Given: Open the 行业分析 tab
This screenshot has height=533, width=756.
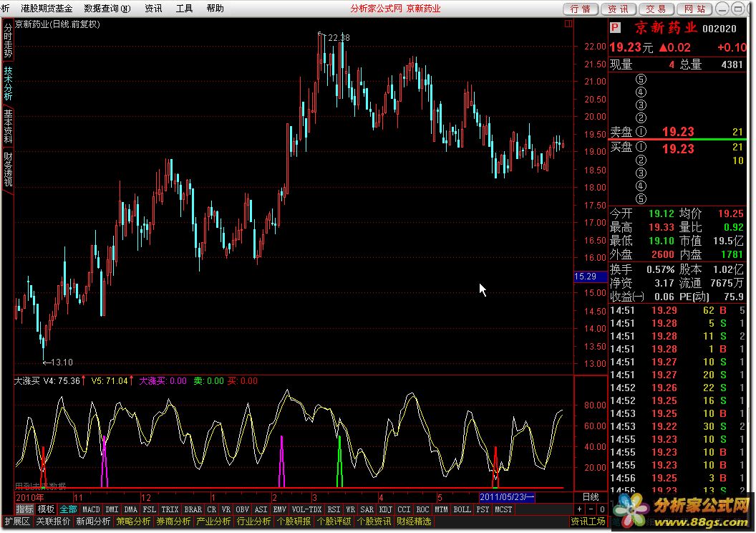Looking at the screenshot, I should [253, 522].
